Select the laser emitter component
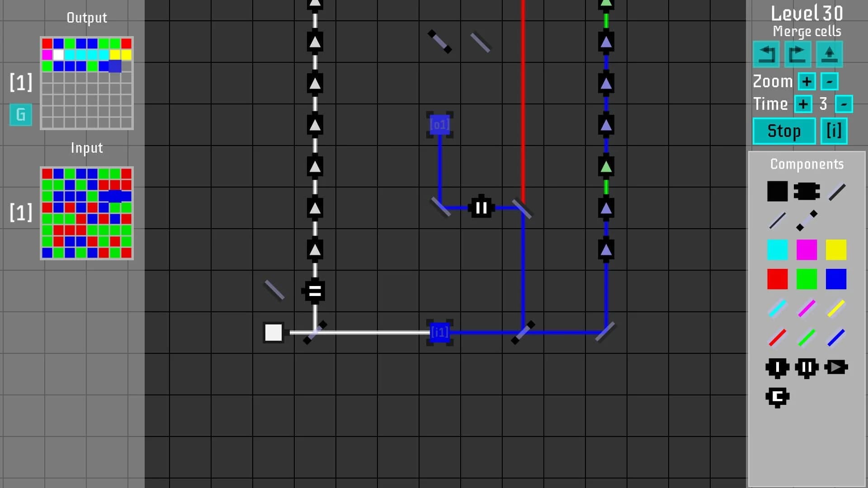 click(x=807, y=190)
